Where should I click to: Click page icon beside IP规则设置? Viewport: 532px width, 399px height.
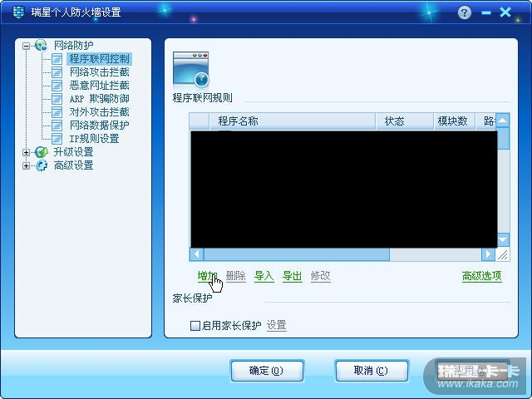[x=57, y=139]
